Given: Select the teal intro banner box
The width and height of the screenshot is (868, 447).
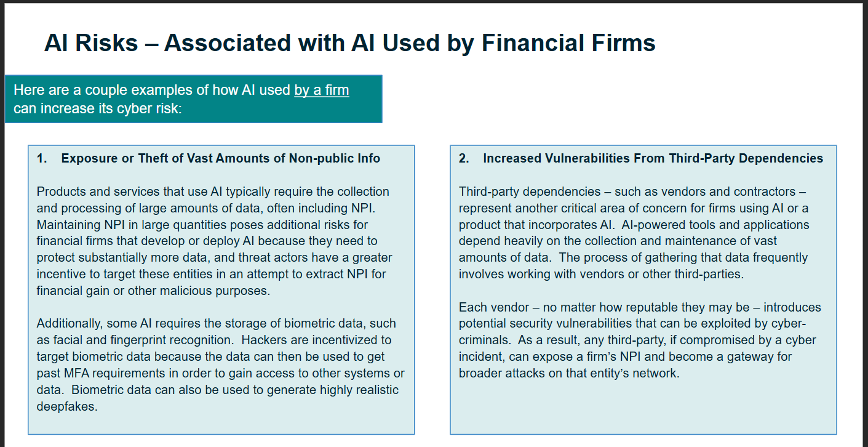Looking at the screenshot, I should [x=193, y=99].
